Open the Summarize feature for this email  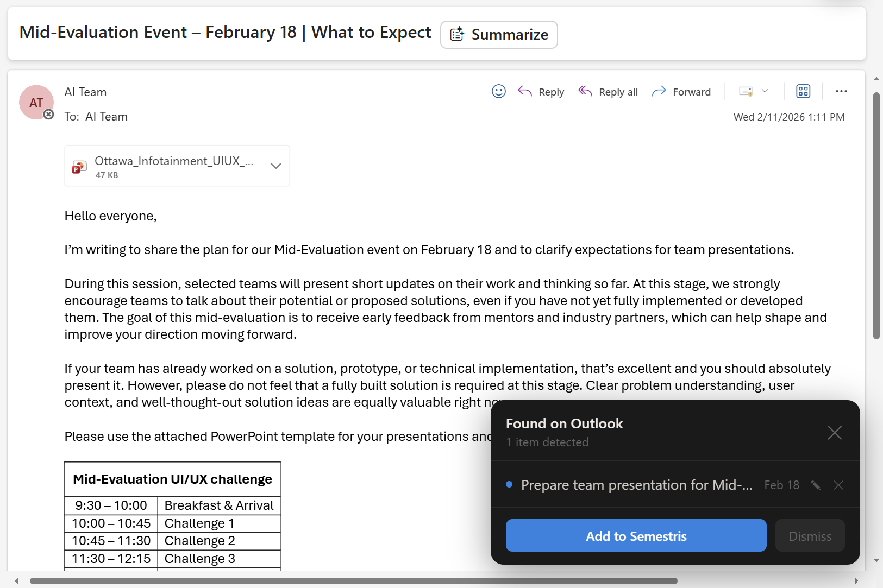click(x=499, y=34)
